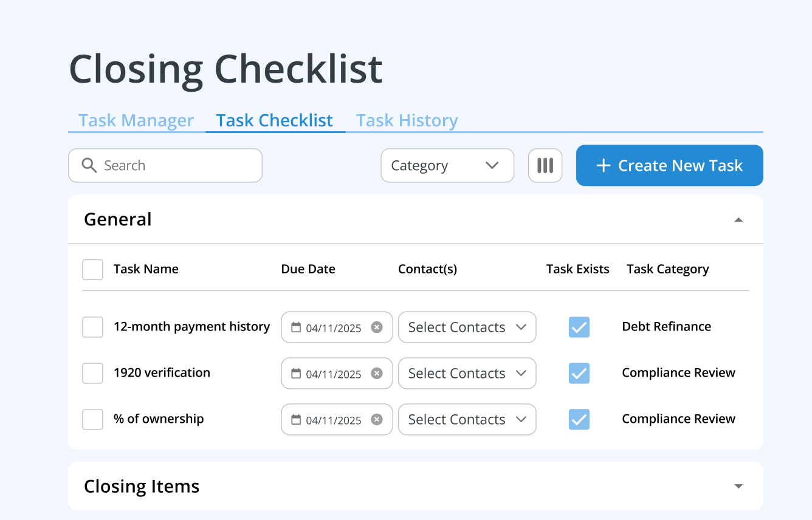The image size is (812, 520).
Task: Clear due date for 1920 verification
Action: [377, 374]
